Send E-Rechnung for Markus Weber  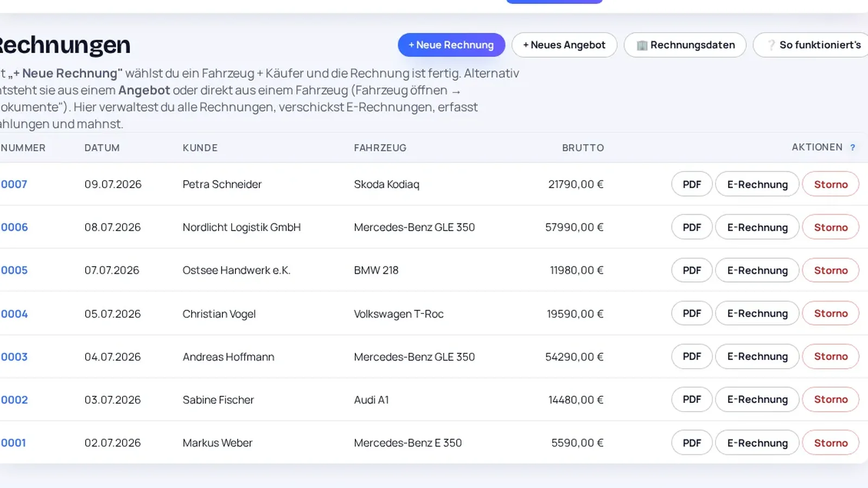(757, 443)
